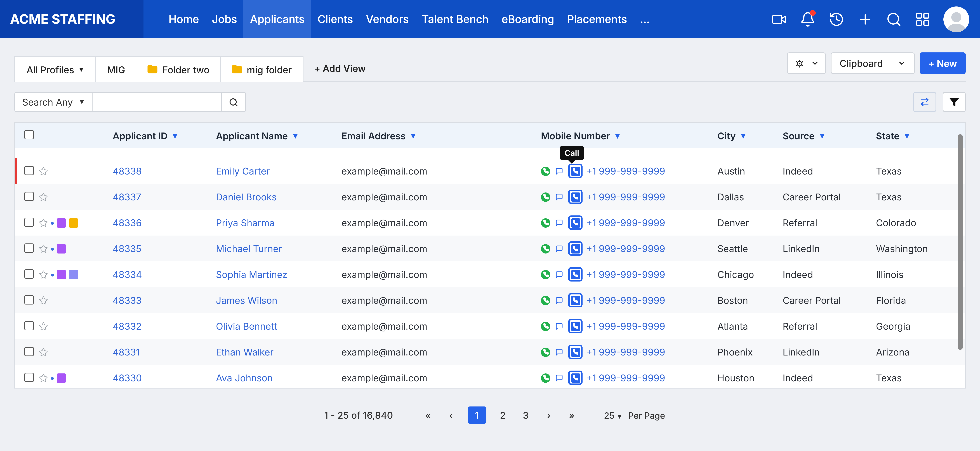Open the apps grid icon
The image size is (980, 451).
point(923,19)
